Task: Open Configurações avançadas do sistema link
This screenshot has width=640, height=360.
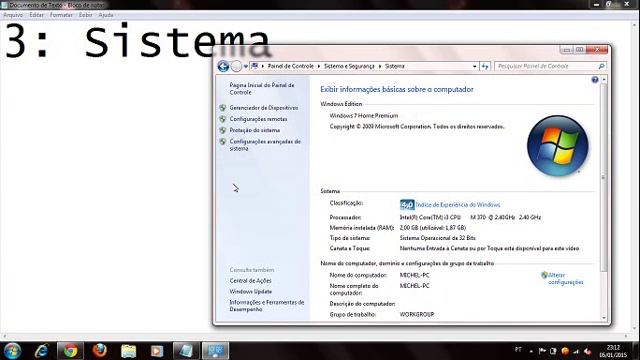Action: pyautogui.click(x=265, y=145)
